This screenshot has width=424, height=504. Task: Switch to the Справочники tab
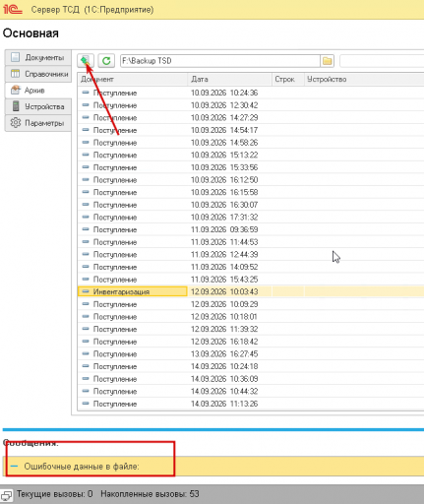pos(38,74)
